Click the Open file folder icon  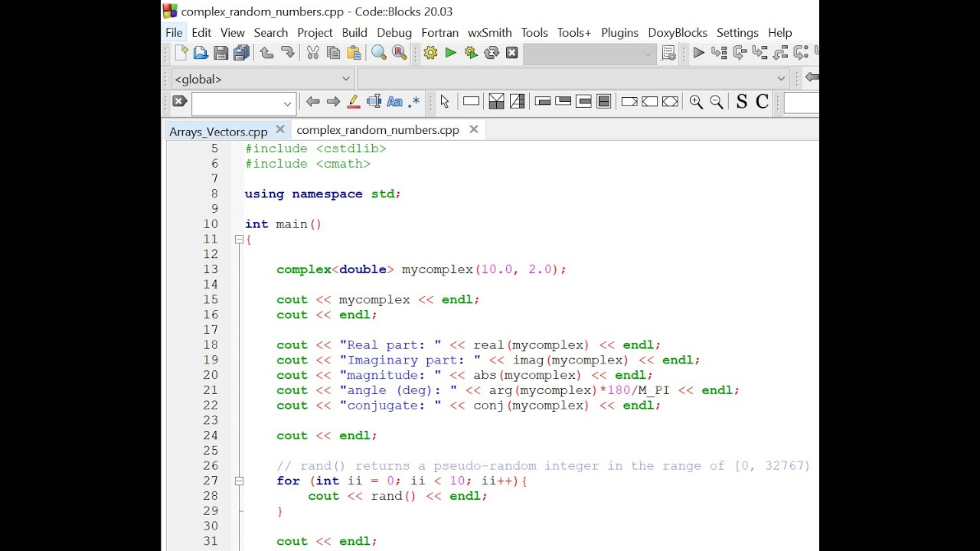201,53
